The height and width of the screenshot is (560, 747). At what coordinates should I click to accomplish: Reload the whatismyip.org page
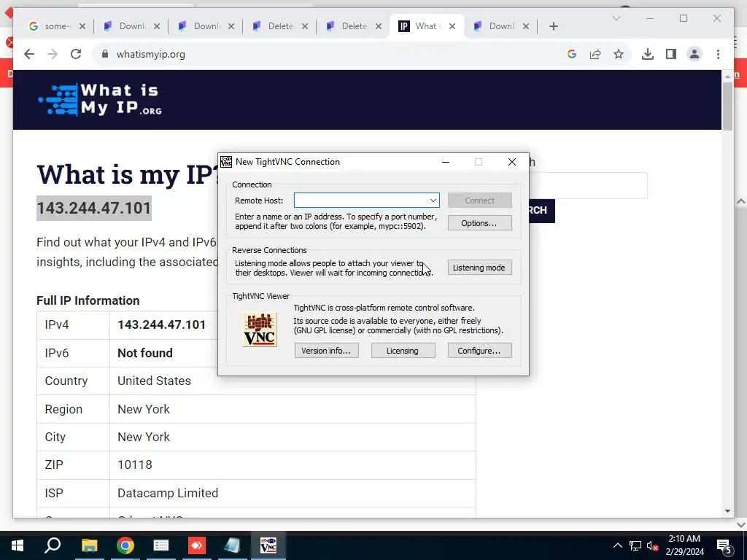76,54
